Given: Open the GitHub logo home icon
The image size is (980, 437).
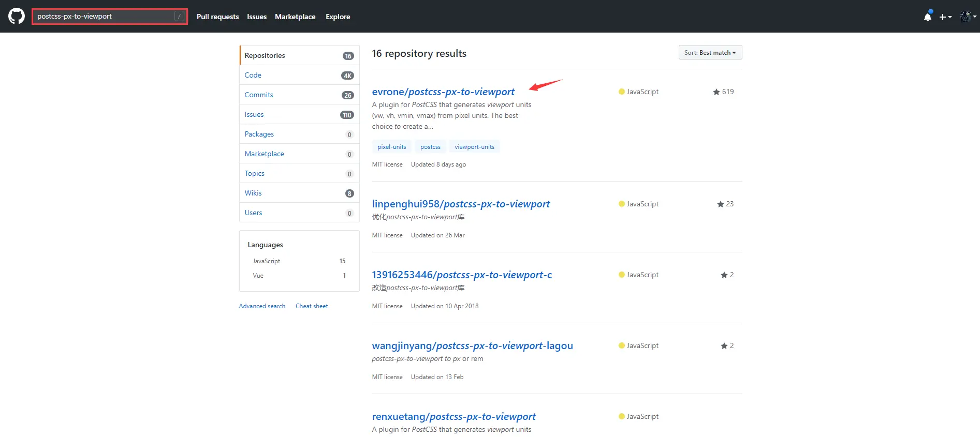Looking at the screenshot, I should point(17,16).
